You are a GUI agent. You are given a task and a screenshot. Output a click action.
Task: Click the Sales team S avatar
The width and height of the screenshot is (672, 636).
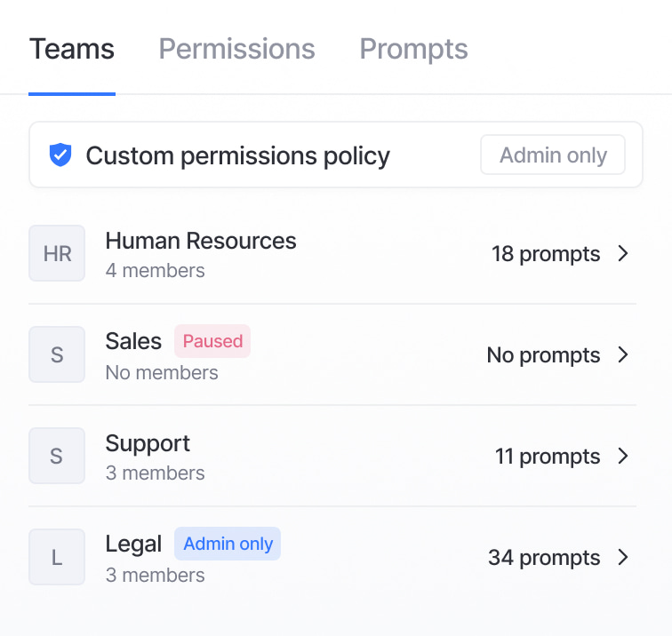click(57, 354)
